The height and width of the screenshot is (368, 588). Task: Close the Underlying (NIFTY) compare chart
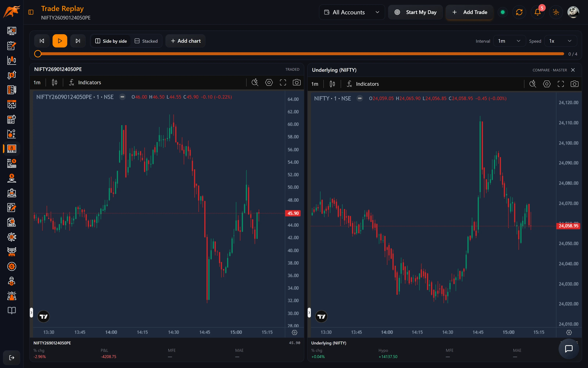coord(573,70)
